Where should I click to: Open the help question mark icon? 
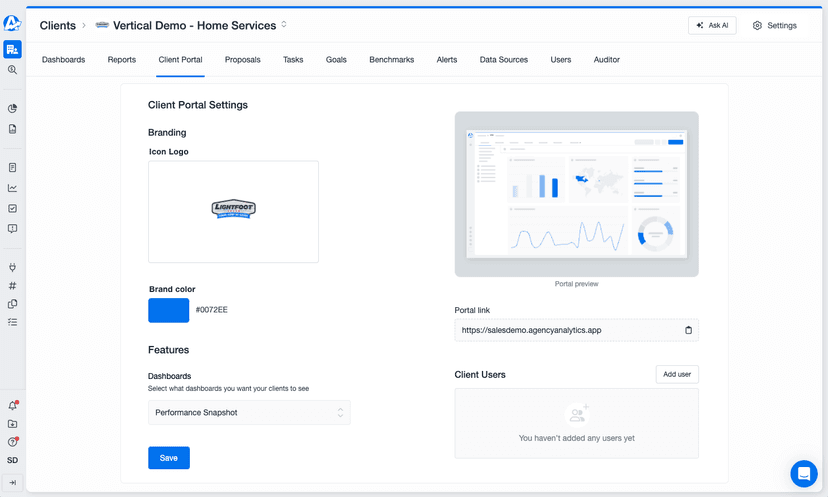12,442
